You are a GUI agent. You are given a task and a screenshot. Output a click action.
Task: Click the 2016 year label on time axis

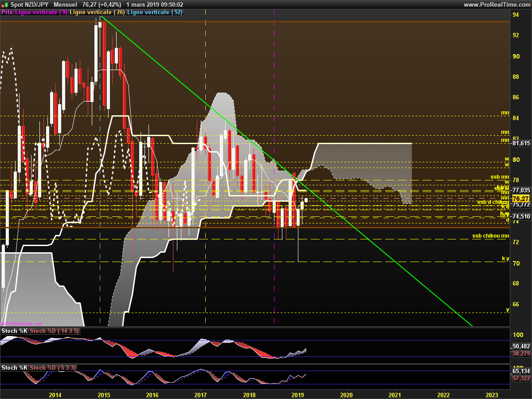pyautogui.click(x=152, y=395)
